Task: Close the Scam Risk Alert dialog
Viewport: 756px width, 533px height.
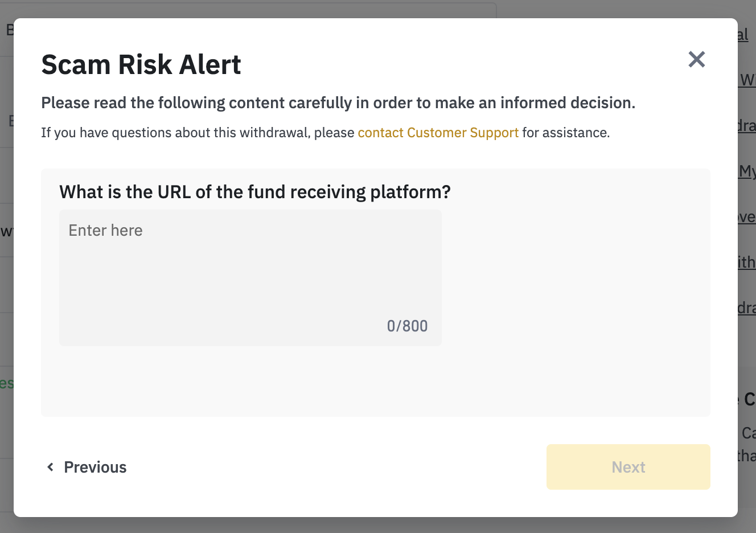Action: pyautogui.click(x=696, y=59)
